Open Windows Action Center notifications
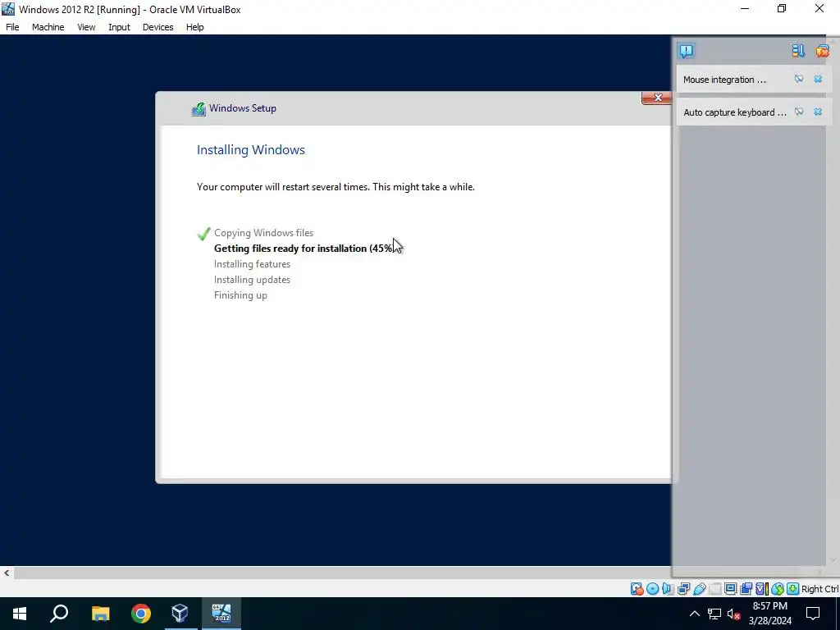The width and height of the screenshot is (840, 630). 813,614
